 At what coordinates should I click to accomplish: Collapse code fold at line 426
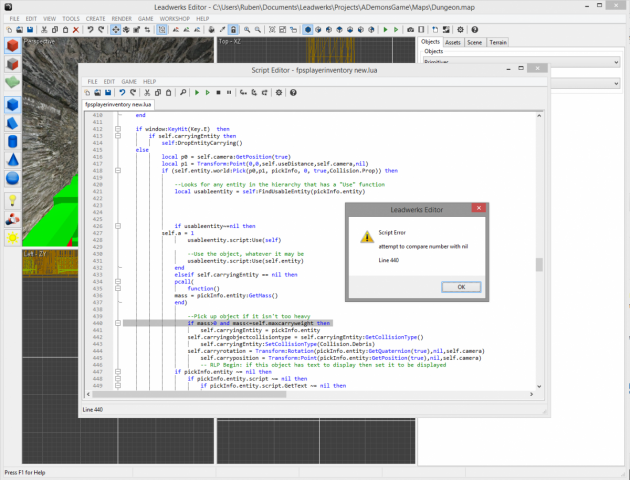point(117,226)
